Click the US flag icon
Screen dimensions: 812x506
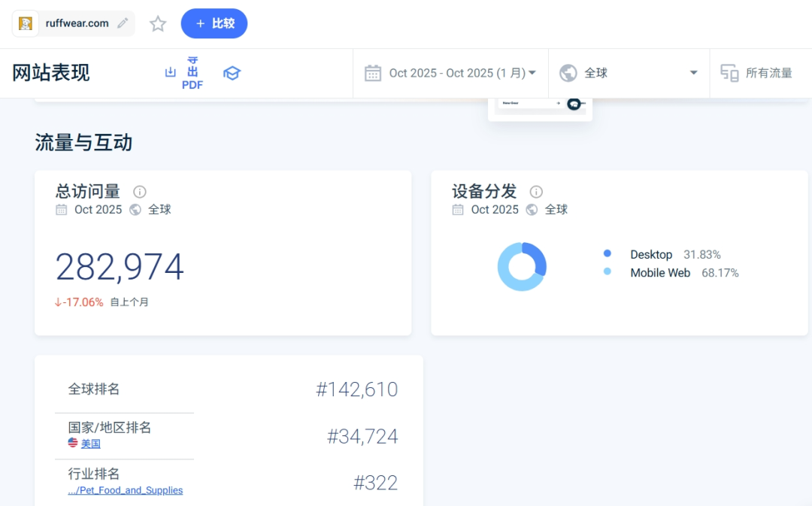73,443
